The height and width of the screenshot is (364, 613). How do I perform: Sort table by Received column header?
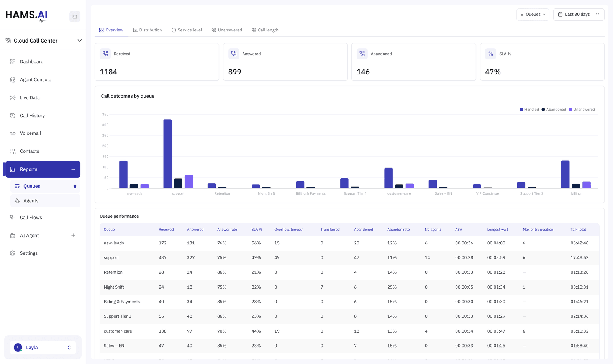pos(166,230)
